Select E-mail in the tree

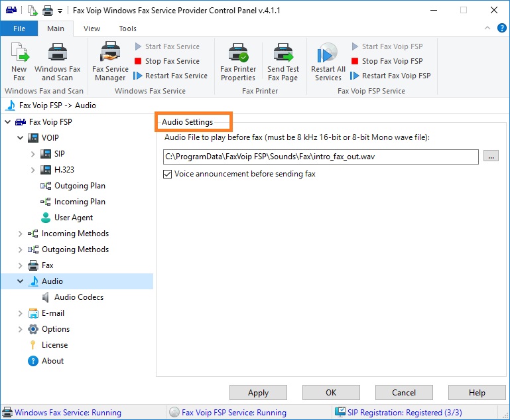coord(53,313)
